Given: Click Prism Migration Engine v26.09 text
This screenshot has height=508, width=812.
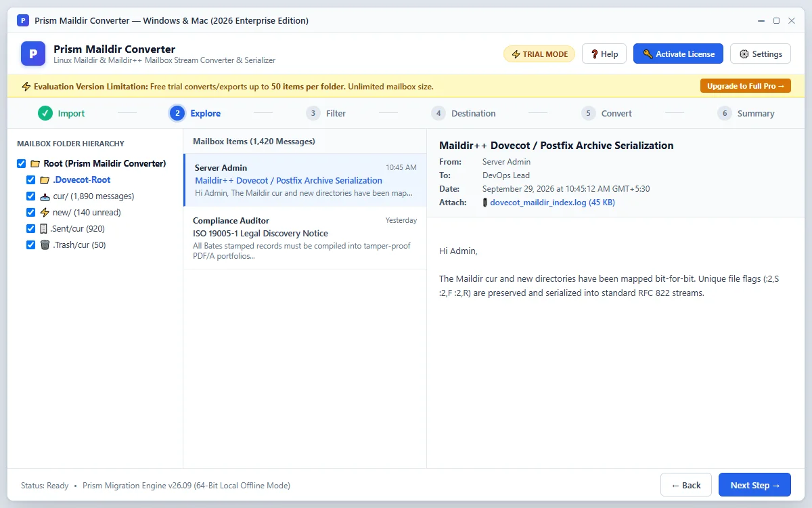Looking at the screenshot, I should 186,486.
